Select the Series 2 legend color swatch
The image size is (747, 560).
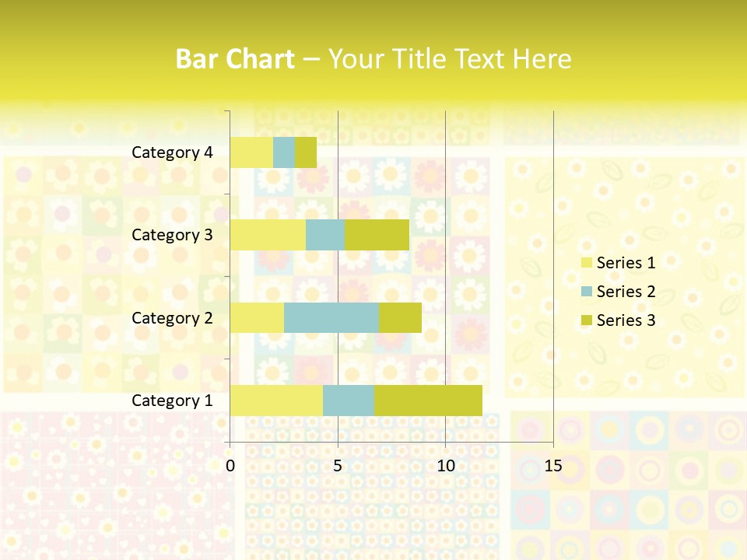click(587, 292)
